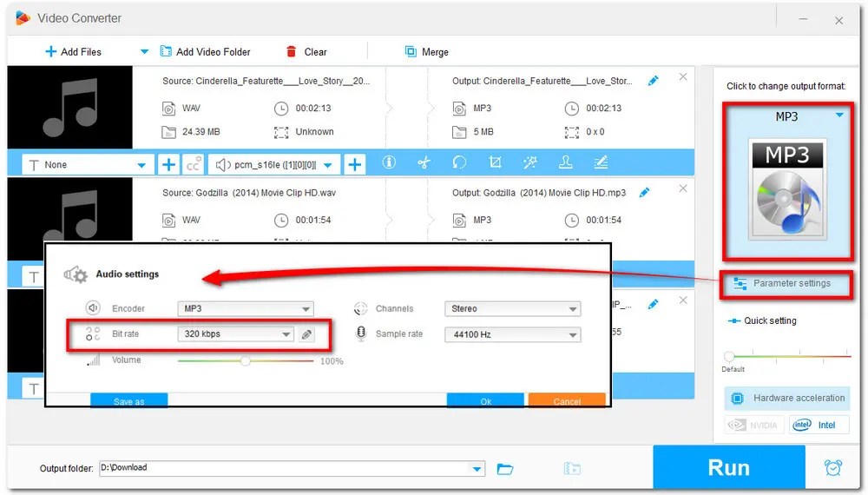
Task: Adjust the Volume slider handle
Action: [x=246, y=361]
